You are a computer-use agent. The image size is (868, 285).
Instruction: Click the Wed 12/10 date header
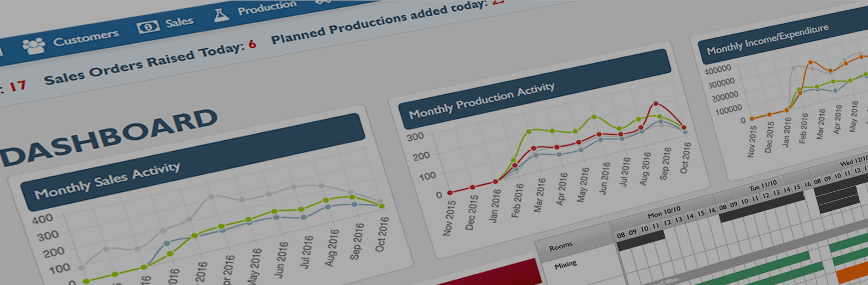click(854, 161)
